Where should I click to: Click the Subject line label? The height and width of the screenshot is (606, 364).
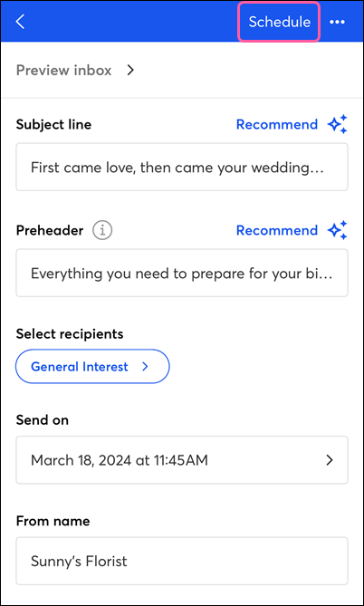coord(53,124)
